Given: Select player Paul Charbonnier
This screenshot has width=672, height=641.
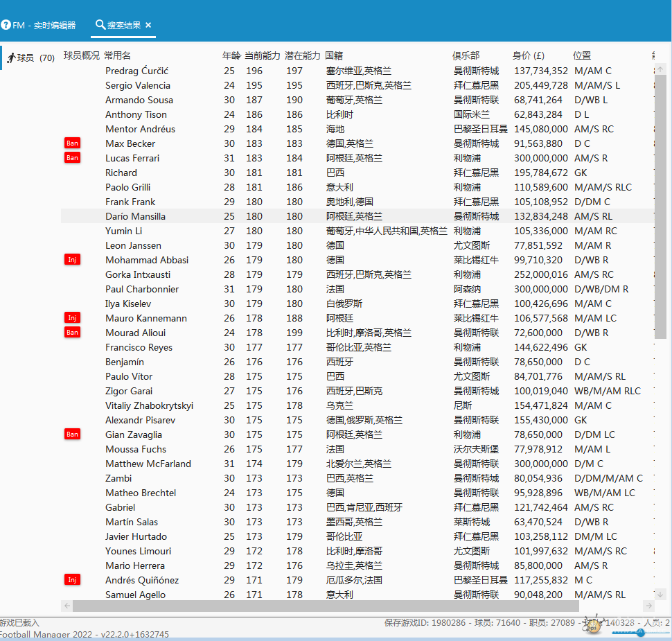Looking at the screenshot, I should coord(142,290).
